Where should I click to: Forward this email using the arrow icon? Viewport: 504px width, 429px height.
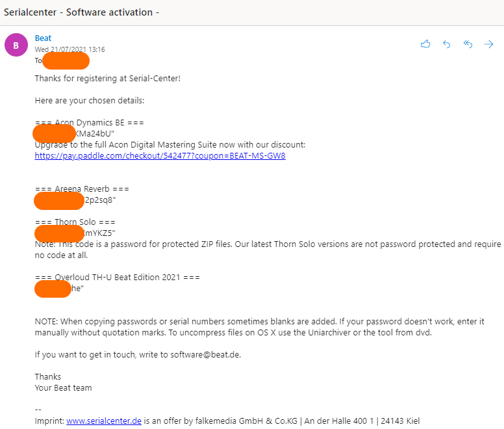pos(488,44)
